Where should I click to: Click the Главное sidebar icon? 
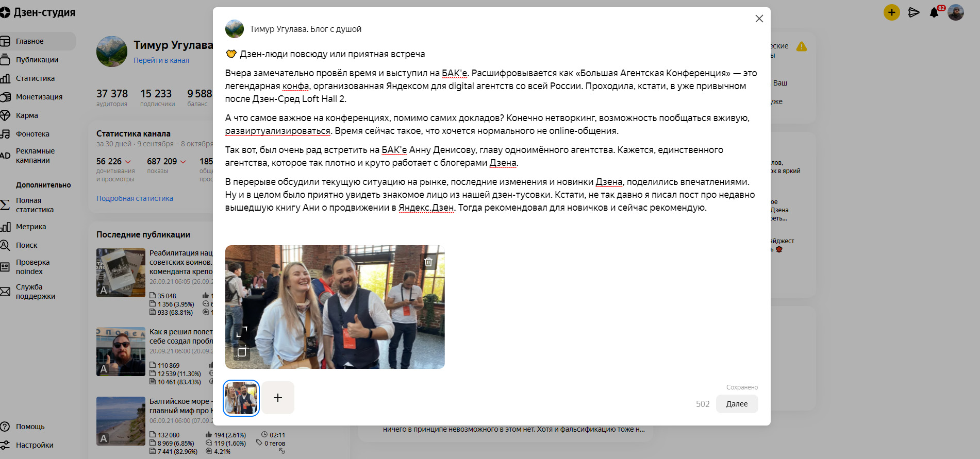coord(5,41)
